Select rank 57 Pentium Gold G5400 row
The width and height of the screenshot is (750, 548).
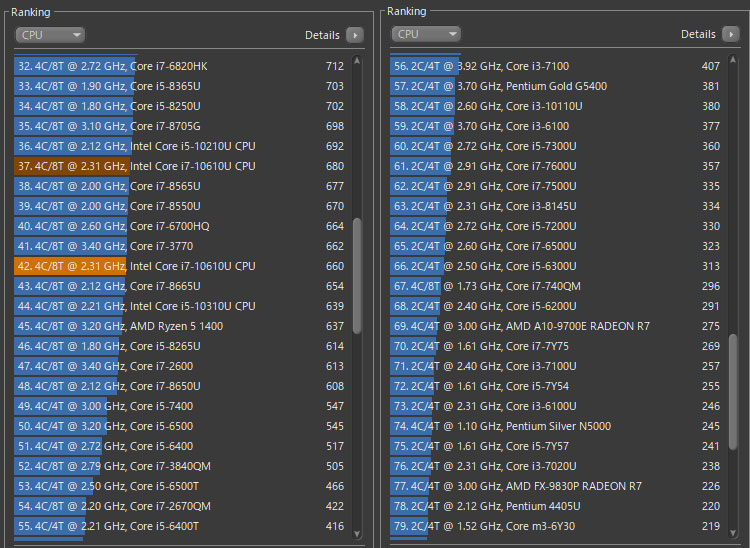pyautogui.click(x=557, y=86)
